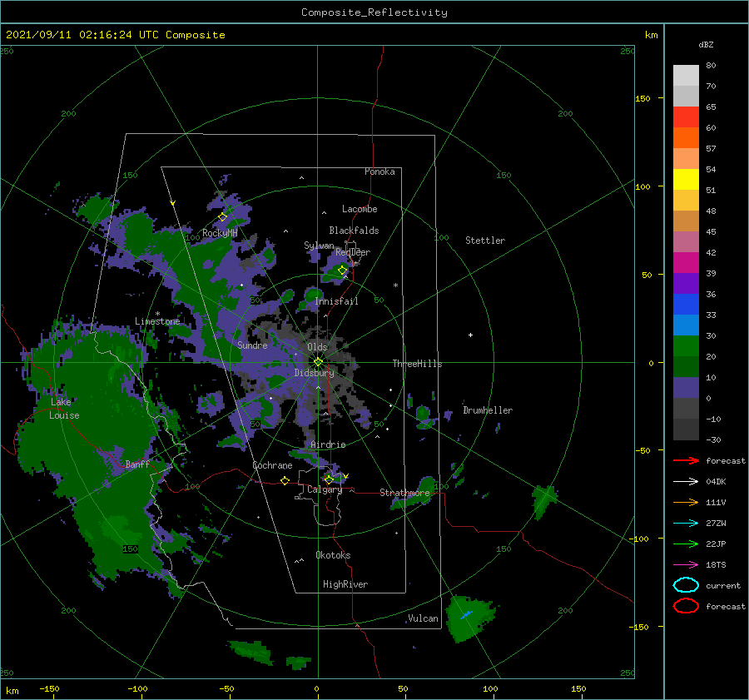Click the yellow diamond marker at RedDeer
Screen dimensions: 749x700
click(342, 271)
